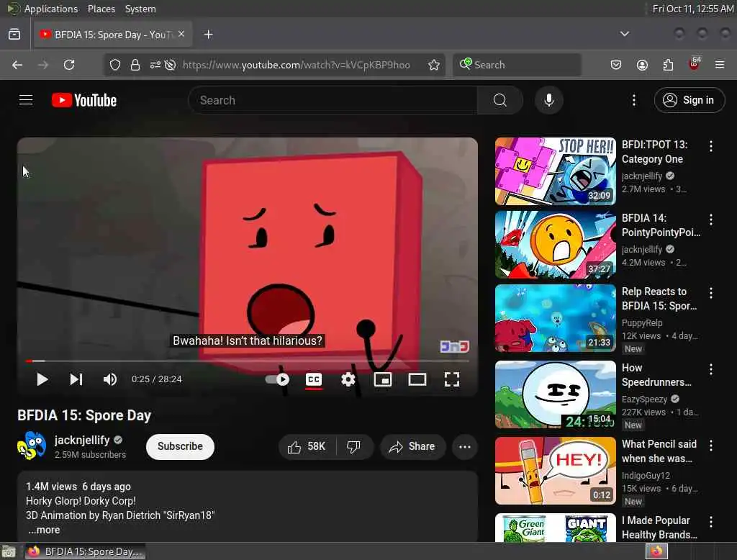Open options for I Made Popular video

[710, 521]
